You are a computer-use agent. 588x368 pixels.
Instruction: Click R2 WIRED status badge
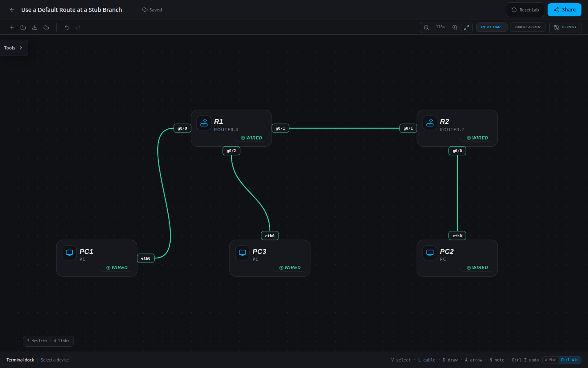477,138
